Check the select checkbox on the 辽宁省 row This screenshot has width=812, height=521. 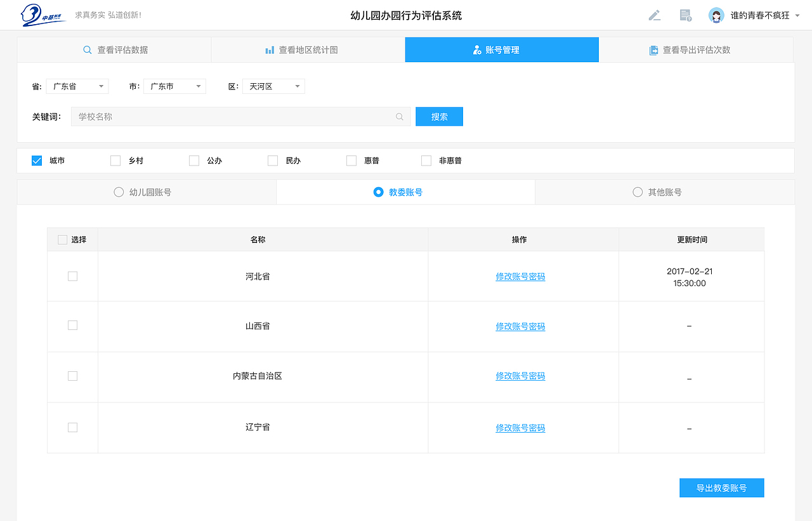point(72,427)
